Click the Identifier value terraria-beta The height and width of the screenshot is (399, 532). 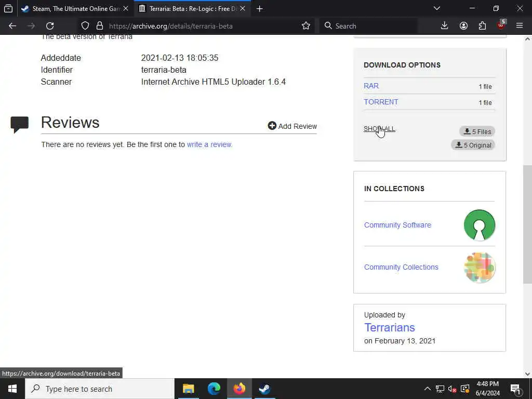click(164, 70)
